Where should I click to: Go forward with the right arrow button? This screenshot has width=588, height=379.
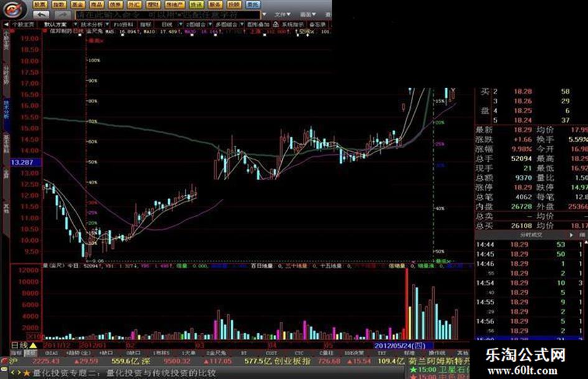[63, 15]
